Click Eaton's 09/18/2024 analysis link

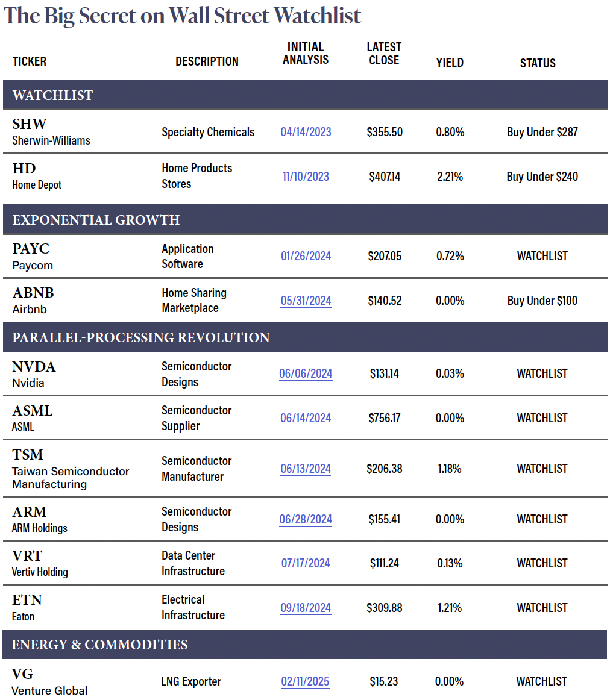pyautogui.click(x=306, y=608)
